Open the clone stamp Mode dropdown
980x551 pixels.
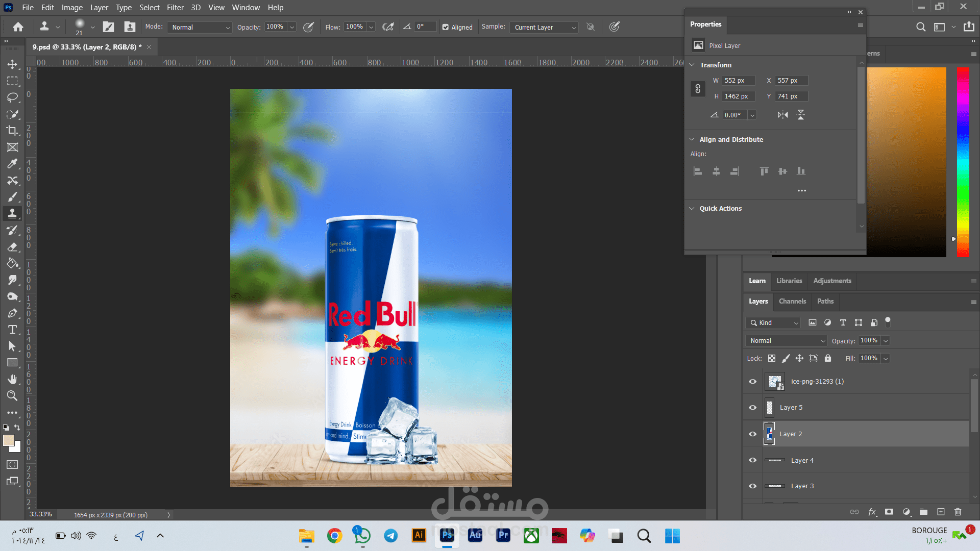tap(200, 28)
